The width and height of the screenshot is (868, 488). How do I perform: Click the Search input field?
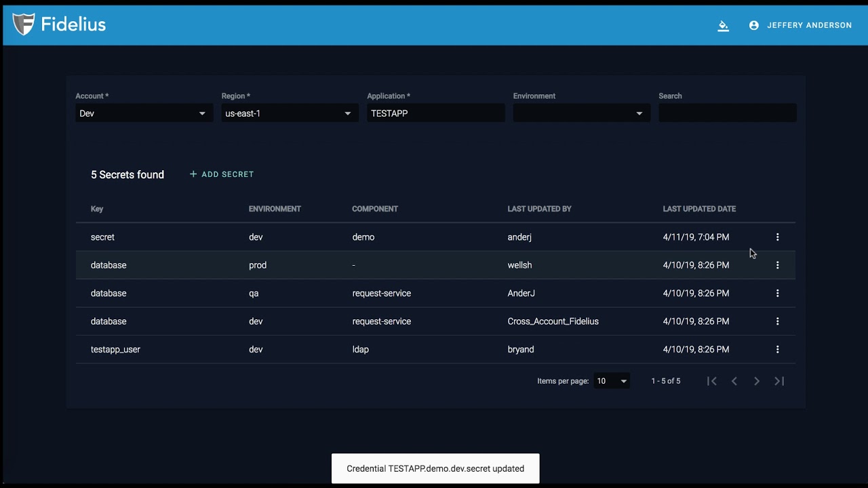coord(727,113)
